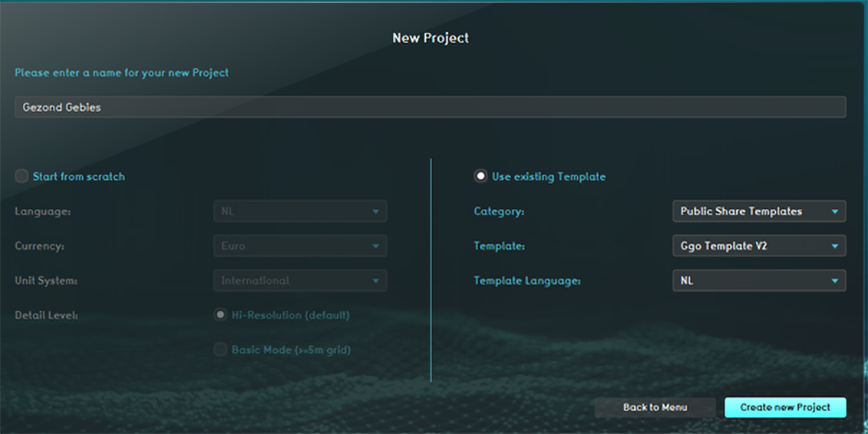Click the 'Category:' text label
Image resolution: width=868 pixels, height=434 pixels.
(499, 212)
